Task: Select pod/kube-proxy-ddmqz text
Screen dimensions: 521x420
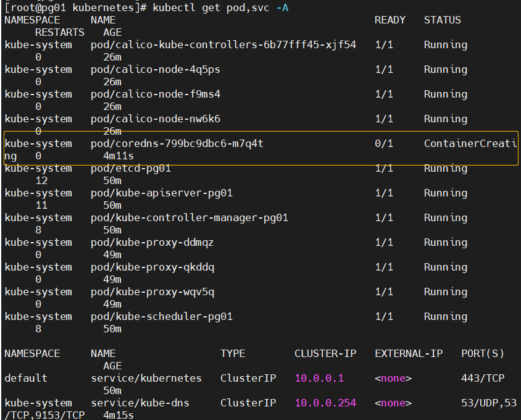Action: (152, 243)
